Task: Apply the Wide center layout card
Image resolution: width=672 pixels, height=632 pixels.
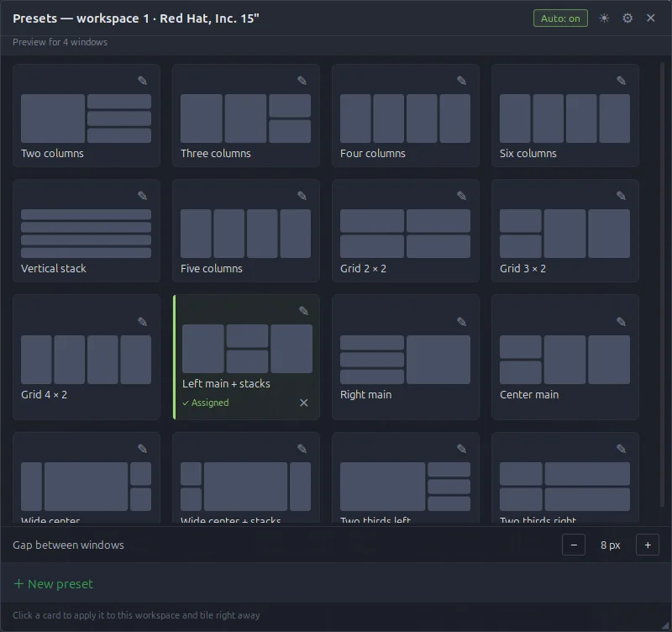Action: tap(87, 477)
